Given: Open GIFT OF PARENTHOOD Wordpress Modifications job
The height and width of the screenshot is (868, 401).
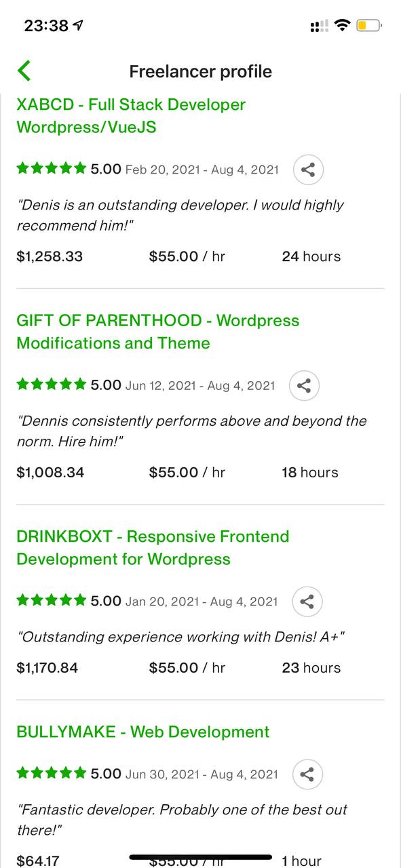Looking at the screenshot, I should (157, 332).
